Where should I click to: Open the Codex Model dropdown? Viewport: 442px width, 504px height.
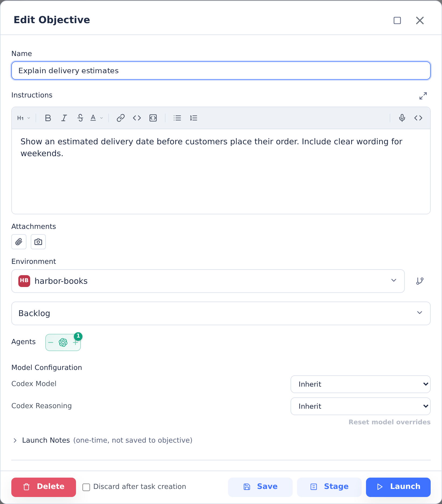coord(361,384)
